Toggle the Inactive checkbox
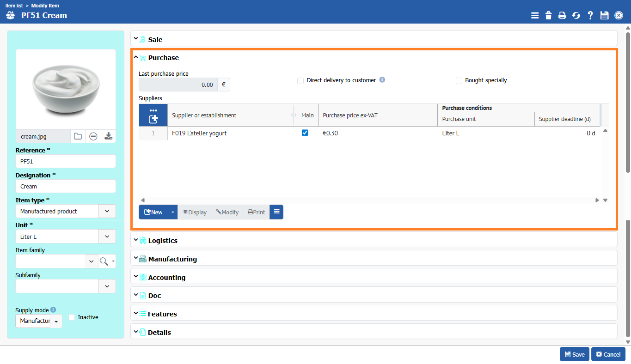This screenshot has width=631, height=364. [x=72, y=317]
